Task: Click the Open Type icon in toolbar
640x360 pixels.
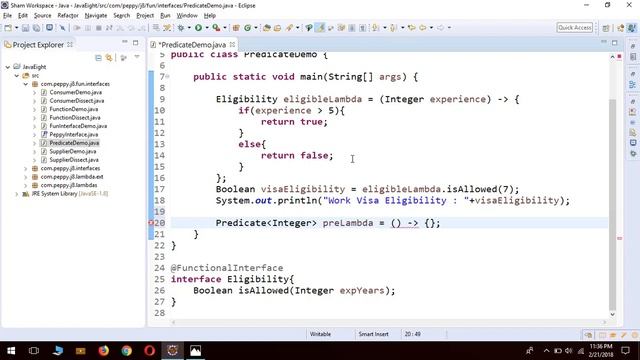Action: point(267,28)
